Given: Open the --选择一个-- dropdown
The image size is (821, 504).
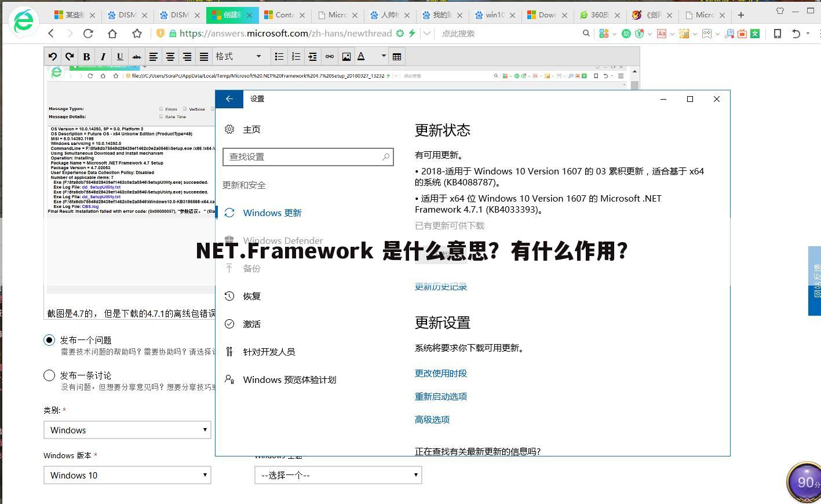Looking at the screenshot, I should 338,475.
